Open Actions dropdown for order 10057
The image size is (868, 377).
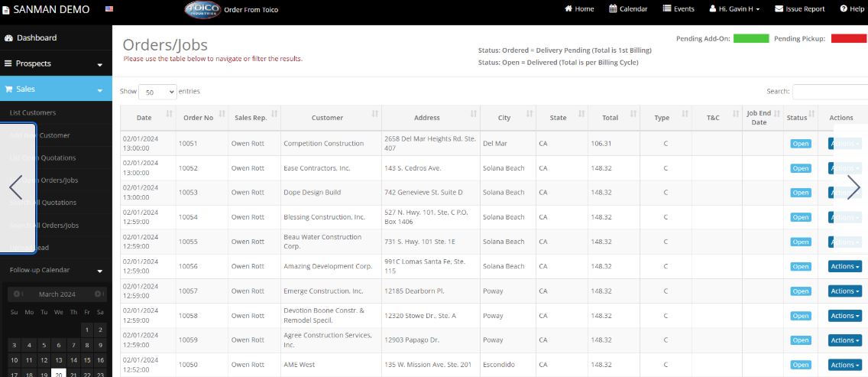click(844, 291)
